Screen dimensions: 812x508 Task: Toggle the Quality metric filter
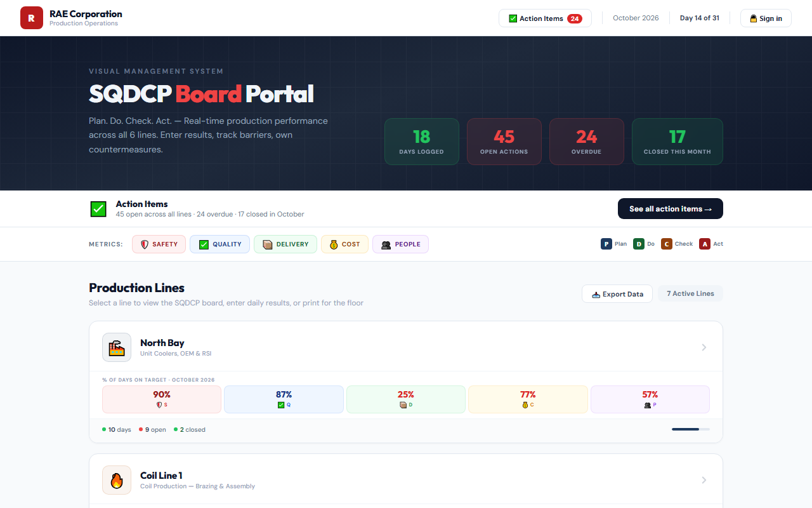(219, 244)
